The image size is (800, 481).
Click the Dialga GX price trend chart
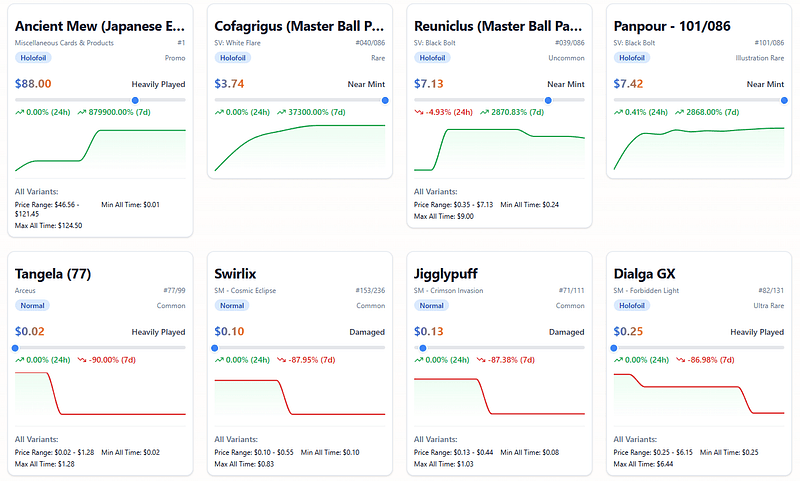click(699, 395)
